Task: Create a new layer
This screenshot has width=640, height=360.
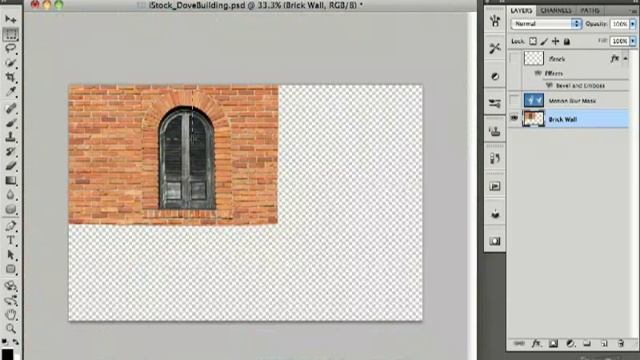Action: point(604,344)
